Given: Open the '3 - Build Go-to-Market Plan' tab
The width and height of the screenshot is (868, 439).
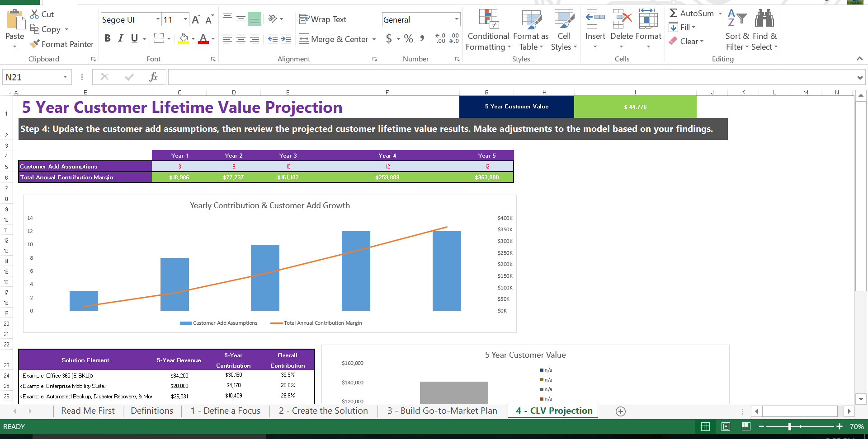Looking at the screenshot, I should (x=441, y=411).
